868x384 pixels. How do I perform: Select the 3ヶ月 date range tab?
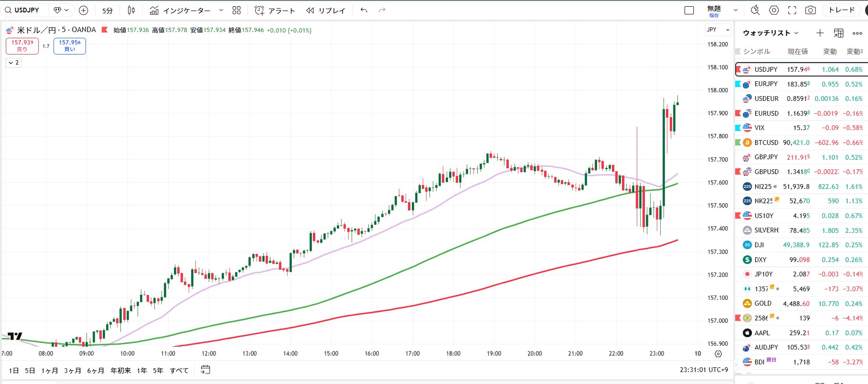(x=72, y=370)
